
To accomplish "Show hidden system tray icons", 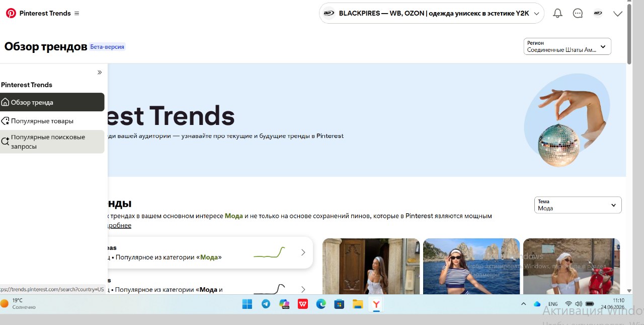I will pos(523,304).
